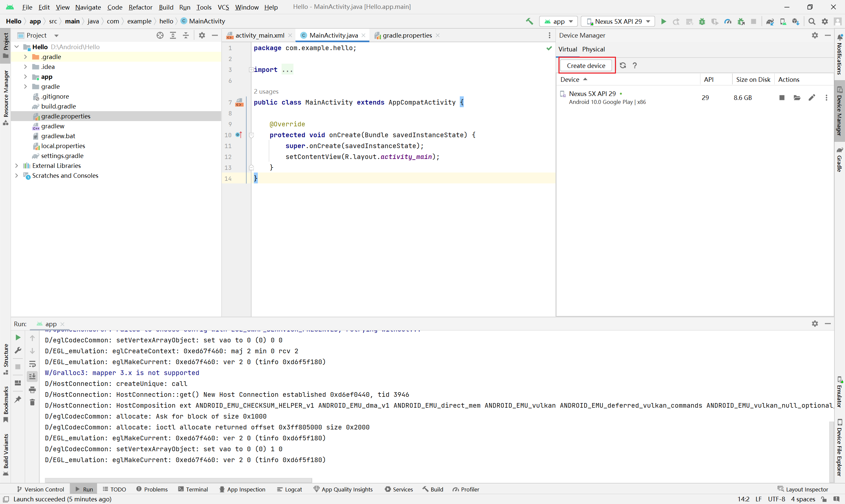
Task: Click the Make Project hammer icon
Action: (x=529, y=21)
